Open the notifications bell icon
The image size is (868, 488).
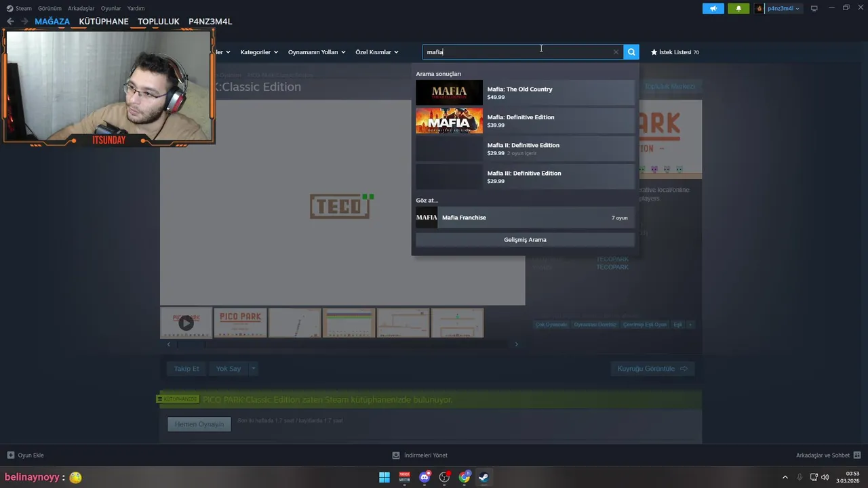738,9
